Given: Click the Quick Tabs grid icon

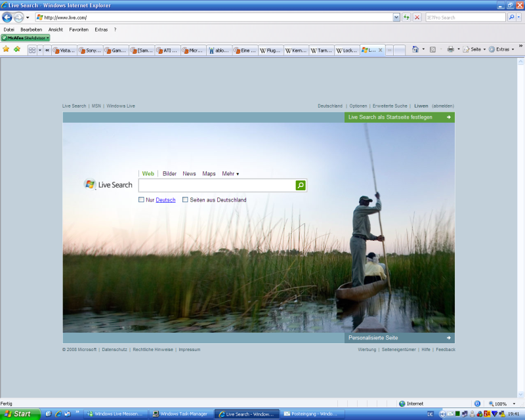Looking at the screenshot, I should point(32,51).
